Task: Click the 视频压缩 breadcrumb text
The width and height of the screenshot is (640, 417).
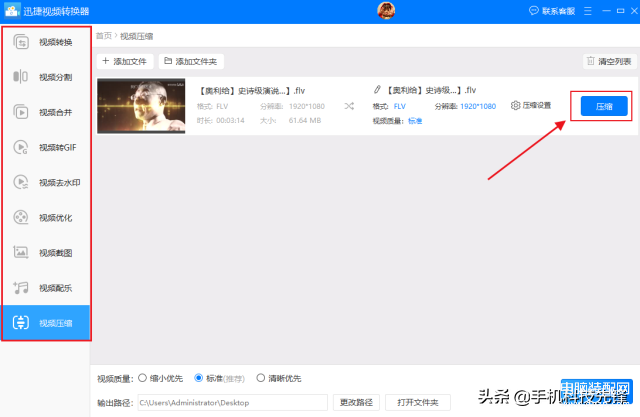Action: (136, 36)
